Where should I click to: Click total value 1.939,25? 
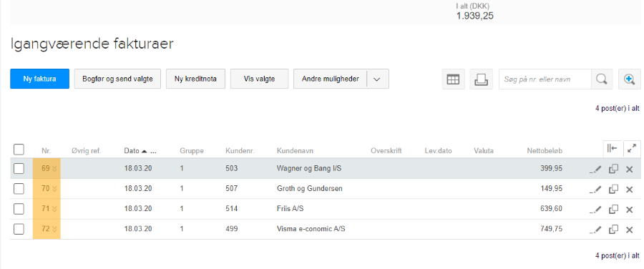(475, 16)
